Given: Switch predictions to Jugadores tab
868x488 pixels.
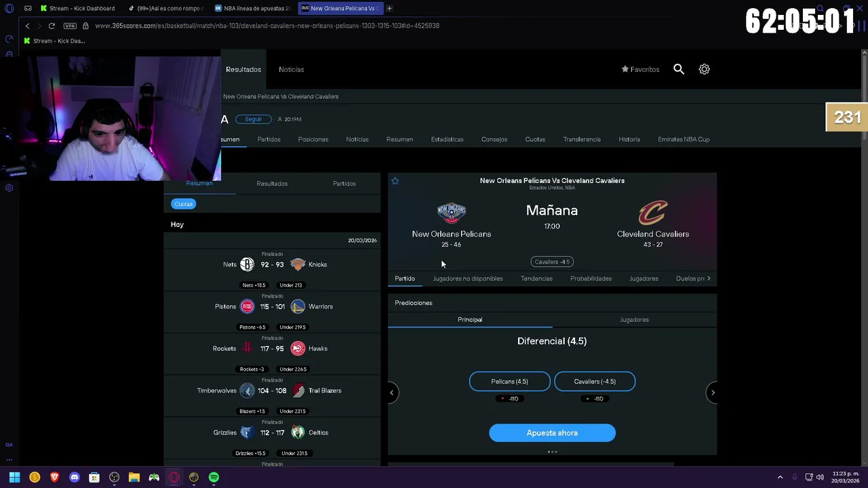Looking at the screenshot, I should tap(635, 320).
